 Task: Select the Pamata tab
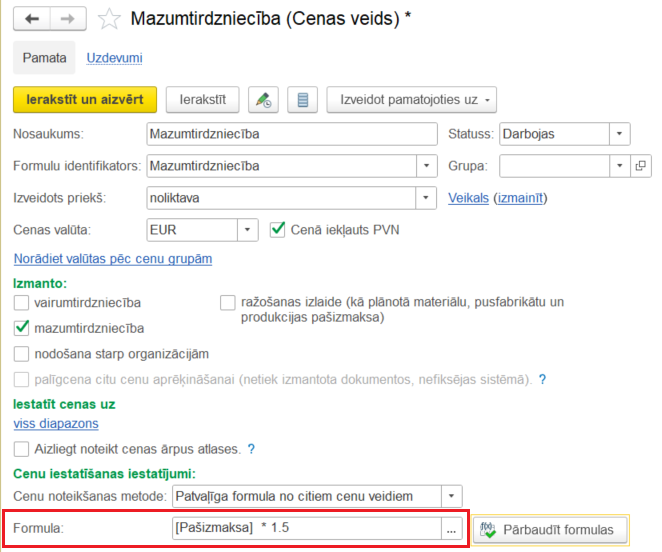point(44,58)
